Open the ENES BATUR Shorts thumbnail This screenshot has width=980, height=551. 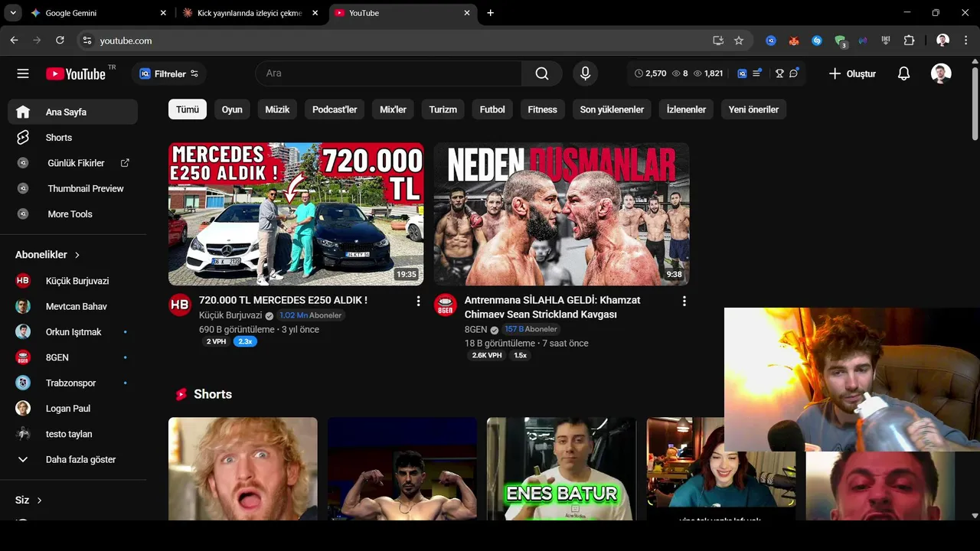pyautogui.click(x=561, y=468)
